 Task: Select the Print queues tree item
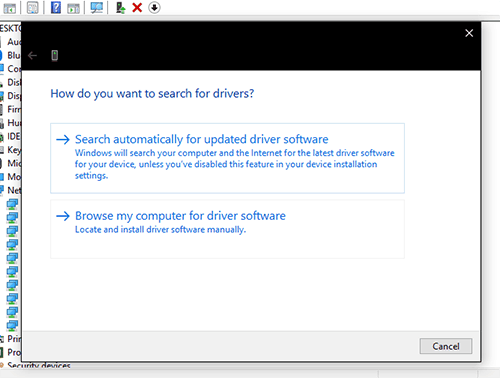point(11,339)
